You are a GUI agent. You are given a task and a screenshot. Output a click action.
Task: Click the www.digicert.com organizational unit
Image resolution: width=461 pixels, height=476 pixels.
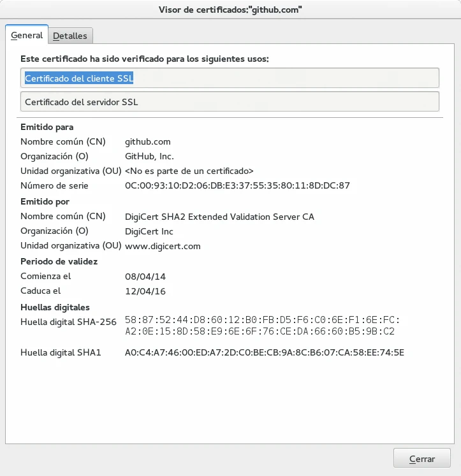point(163,246)
